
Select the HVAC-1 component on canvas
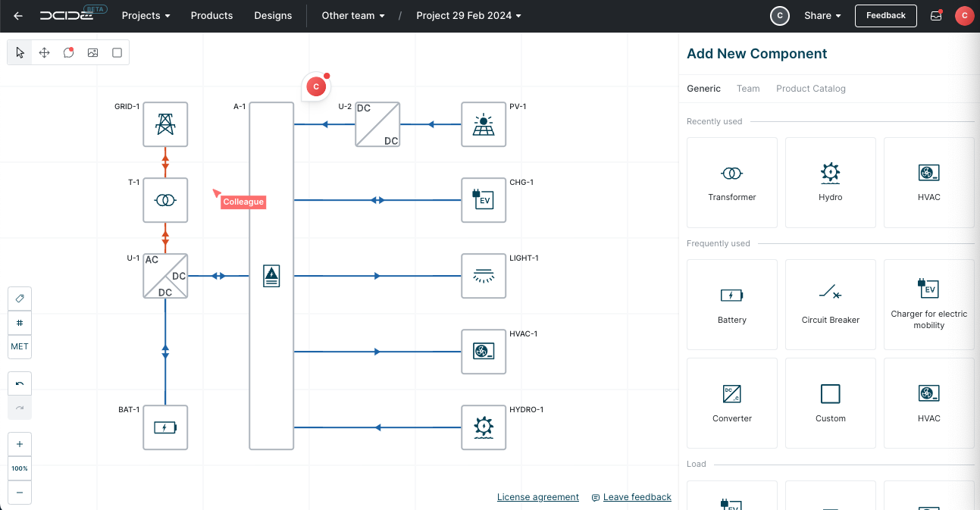pos(484,352)
